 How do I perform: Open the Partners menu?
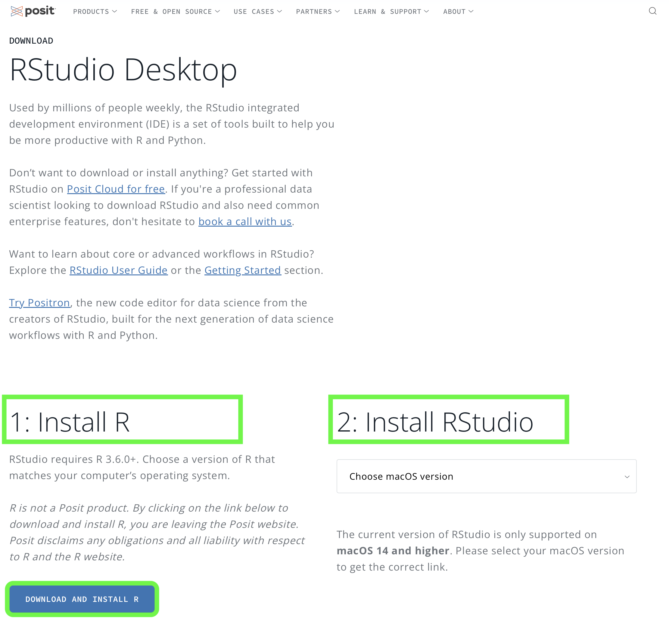pos(318,12)
